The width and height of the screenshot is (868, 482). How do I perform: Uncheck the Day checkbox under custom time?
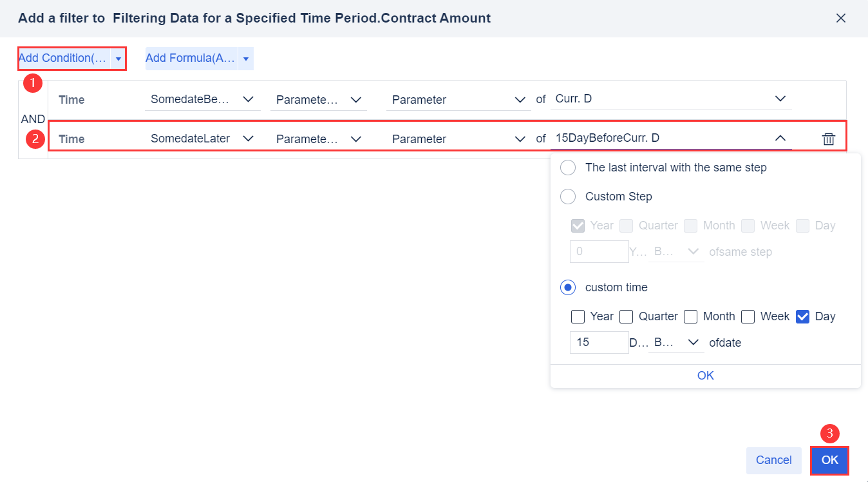click(802, 316)
